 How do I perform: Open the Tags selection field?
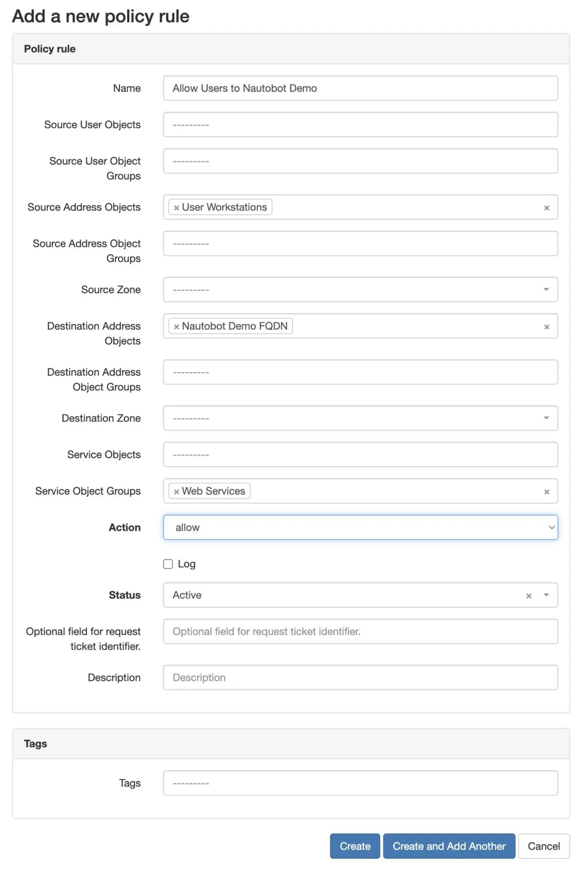[361, 783]
